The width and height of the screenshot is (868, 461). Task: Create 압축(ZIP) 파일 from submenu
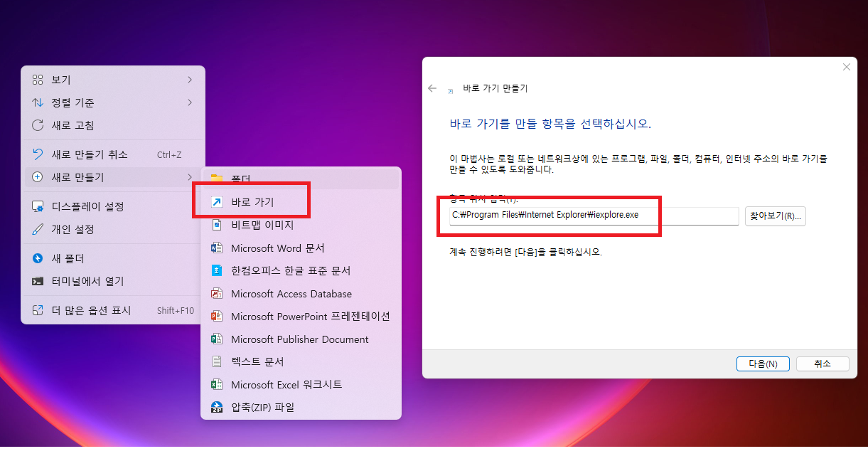pos(301,407)
